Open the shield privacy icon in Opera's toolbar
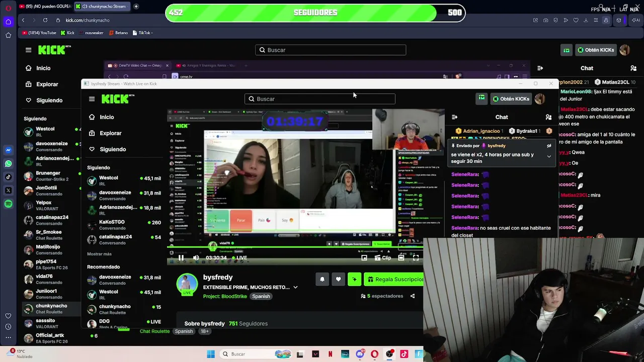 click(555, 20)
